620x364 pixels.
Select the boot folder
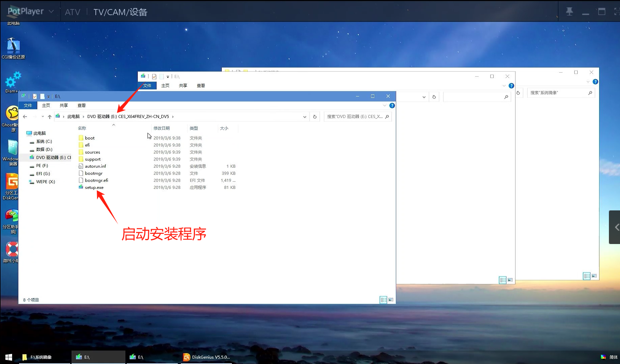pos(90,138)
